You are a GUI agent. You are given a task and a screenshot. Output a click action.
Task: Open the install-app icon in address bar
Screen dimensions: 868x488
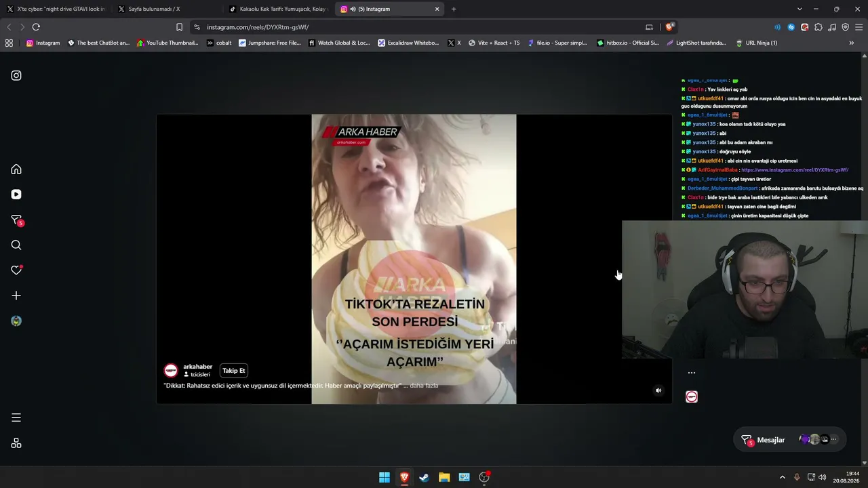click(x=649, y=27)
